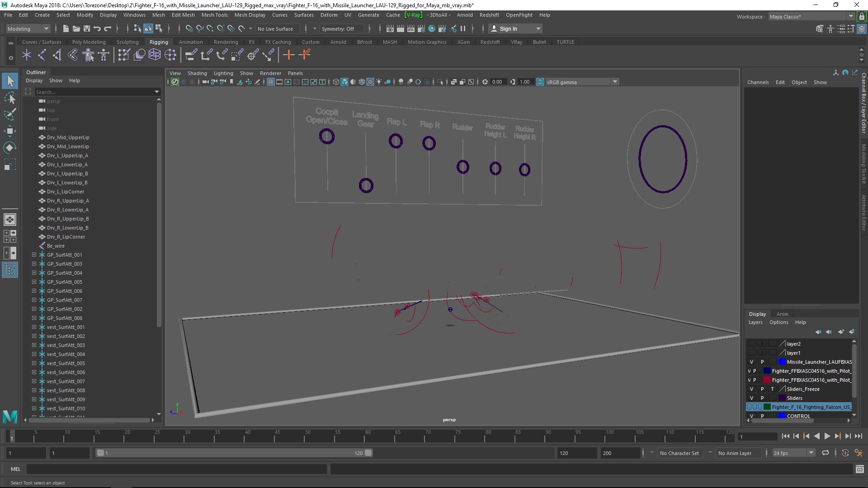Select by component type icon

(159, 28)
